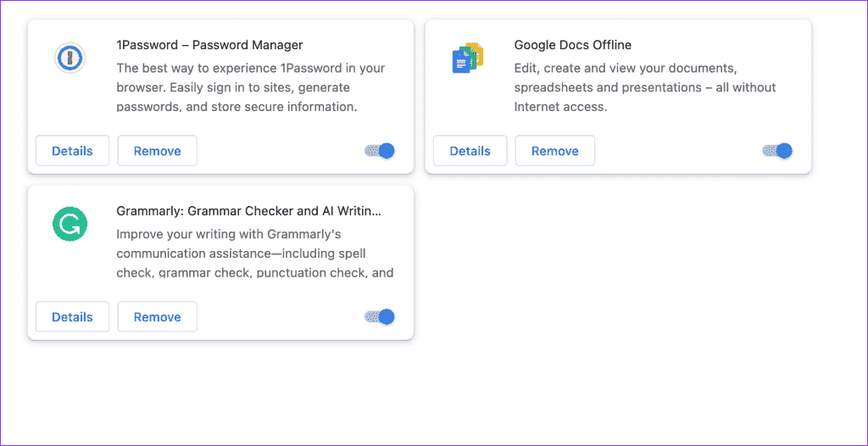Remove Google Docs Offline extension

tap(555, 151)
